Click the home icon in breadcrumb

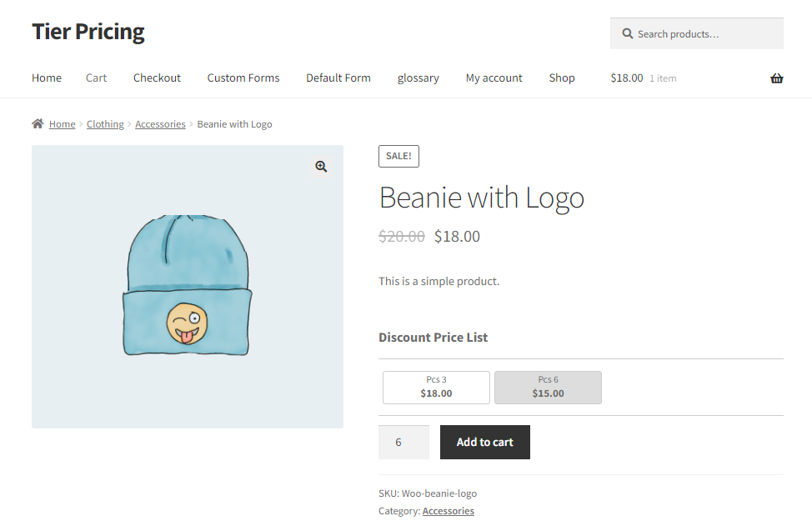pyautogui.click(x=38, y=123)
